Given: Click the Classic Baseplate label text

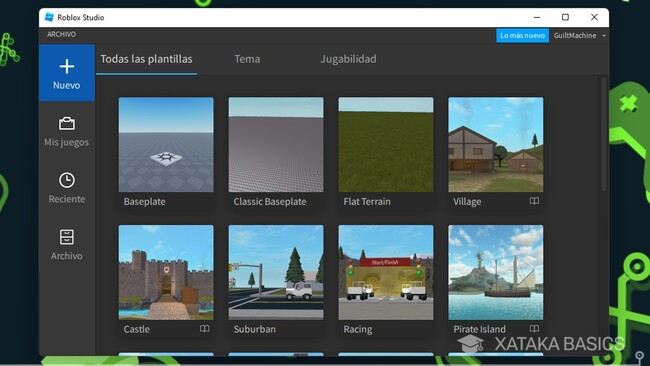Looking at the screenshot, I should tap(270, 201).
